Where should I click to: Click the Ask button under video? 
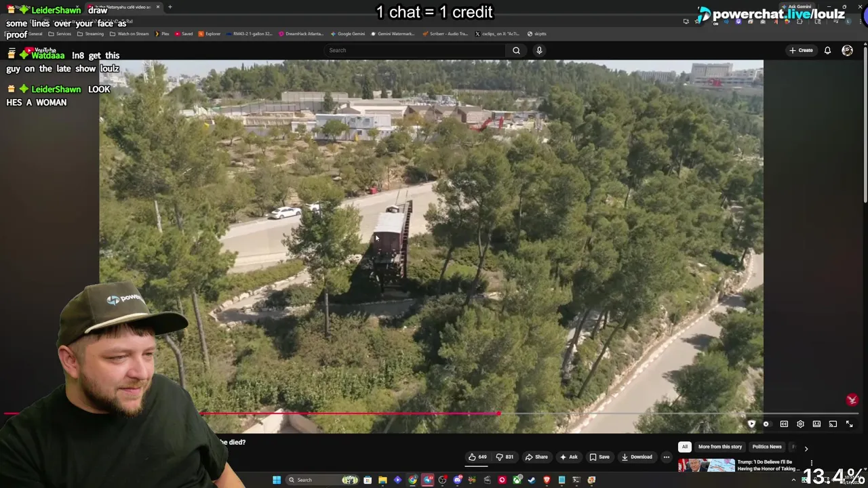point(568,457)
